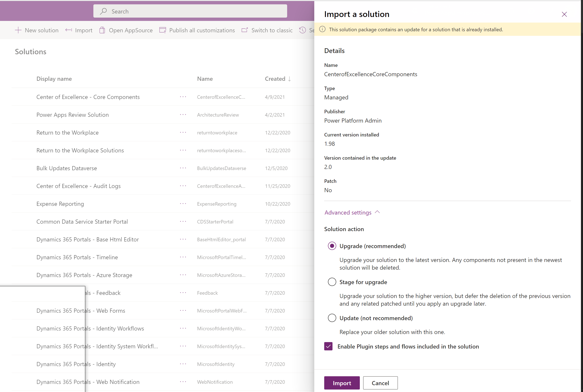
Task: Click the info icon in the update banner
Action: pyautogui.click(x=322, y=29)
